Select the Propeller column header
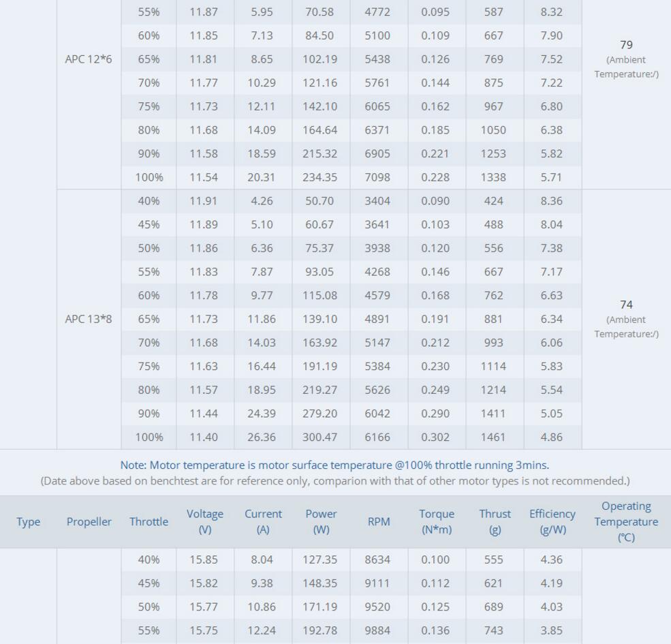This screenshot has width=671, height=644. click(x=89, y=522)
